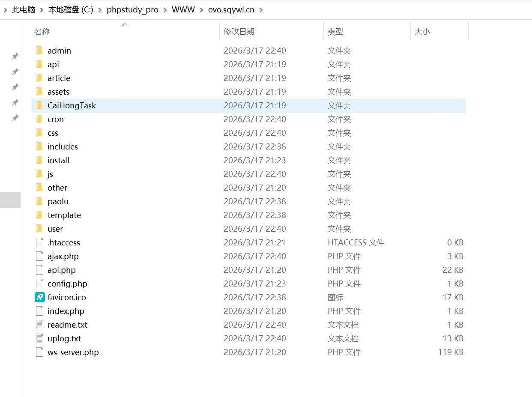Image resolution: width=532 pixels, height=397 pixels.
Task: Navigate to 本地磁盘 (C:) in breadcrumb
Action: (x=71, y=10)
